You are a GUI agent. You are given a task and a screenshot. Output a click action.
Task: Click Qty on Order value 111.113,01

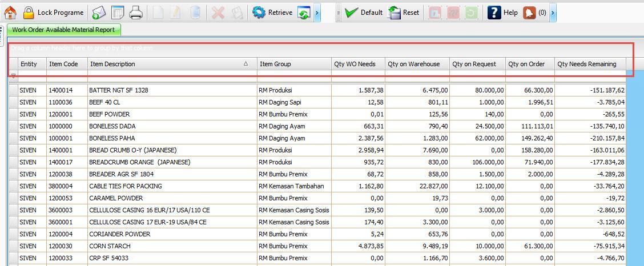[530, 126]
